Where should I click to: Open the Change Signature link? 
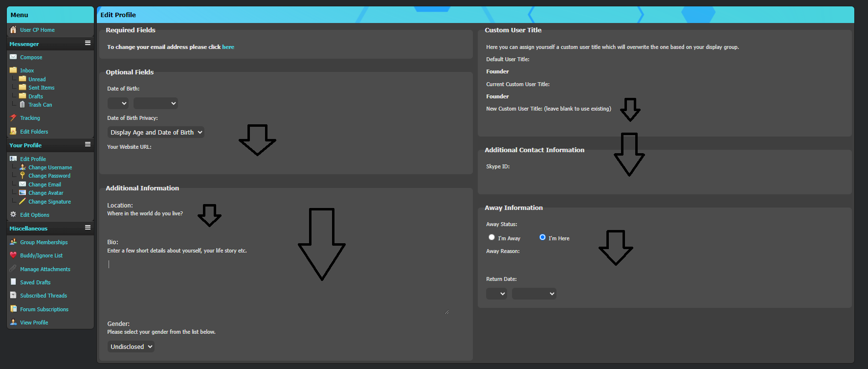50,202
